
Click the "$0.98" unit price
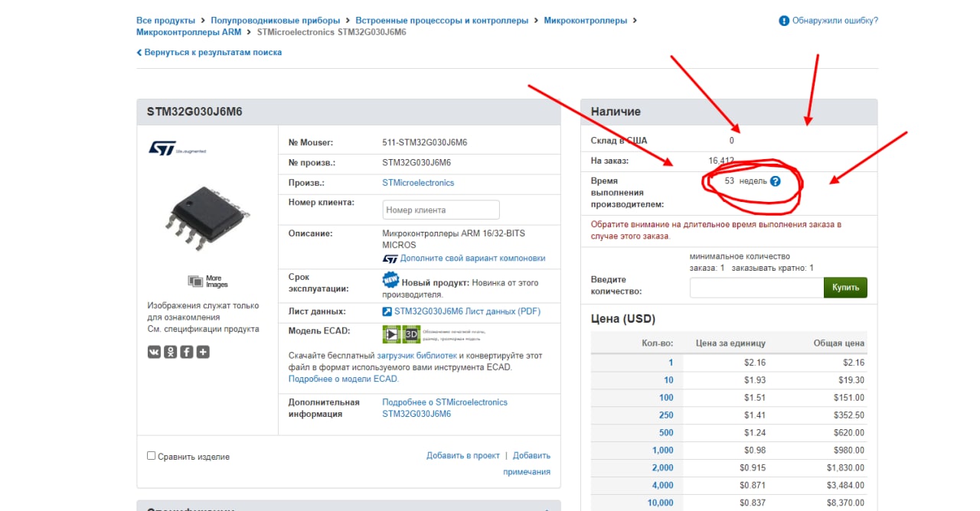tap(755, 451)
